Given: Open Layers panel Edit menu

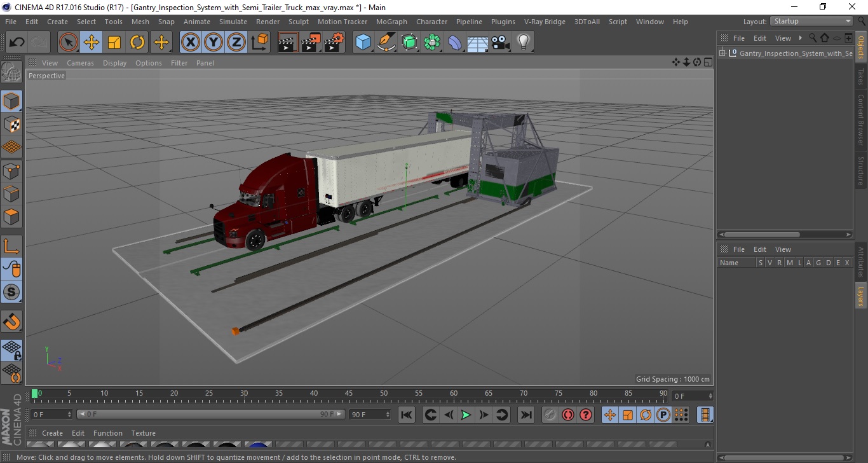Looking at the screenshot, I should (760, 249).
